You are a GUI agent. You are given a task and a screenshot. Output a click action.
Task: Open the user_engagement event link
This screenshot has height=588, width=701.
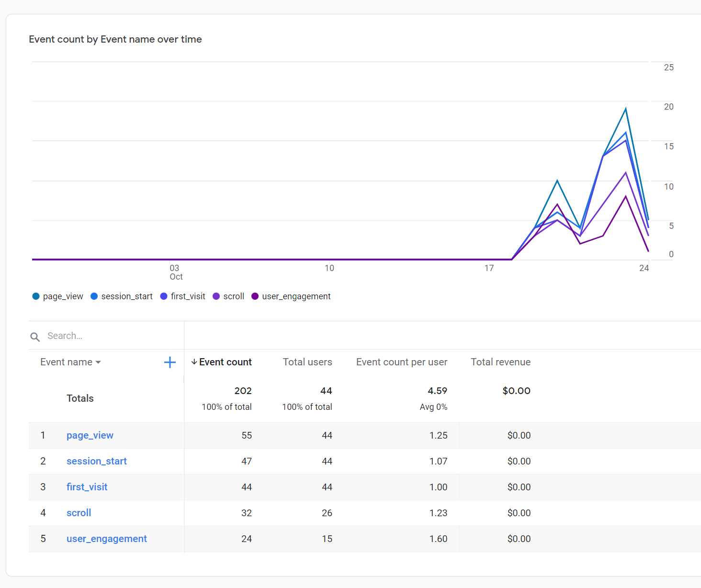(x=106, y=538)
